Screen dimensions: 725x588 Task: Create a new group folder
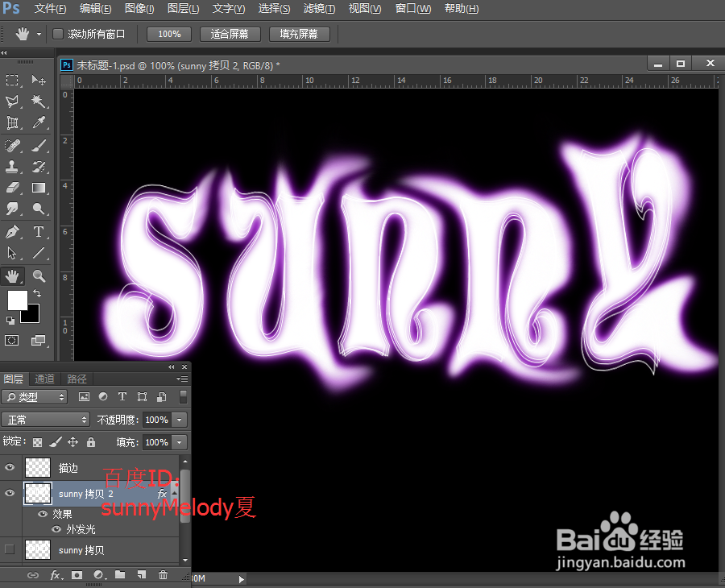coord(120,574)
